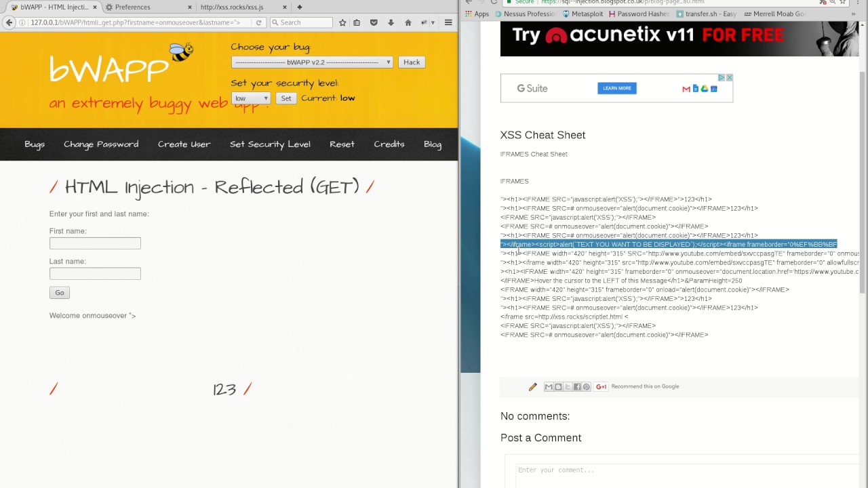Open Choose your bug dropdown
The width and height of the screenshot is (868, 488).
tap(312, 62)
